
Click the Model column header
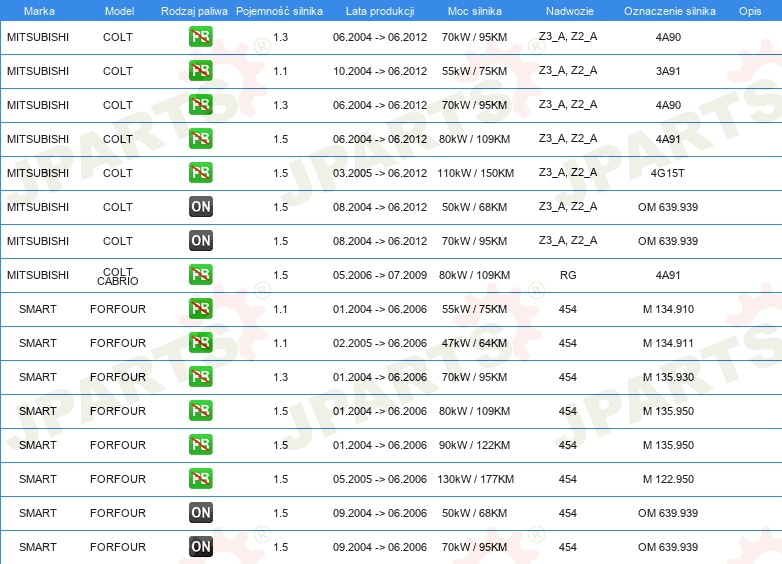click(119, 11)
